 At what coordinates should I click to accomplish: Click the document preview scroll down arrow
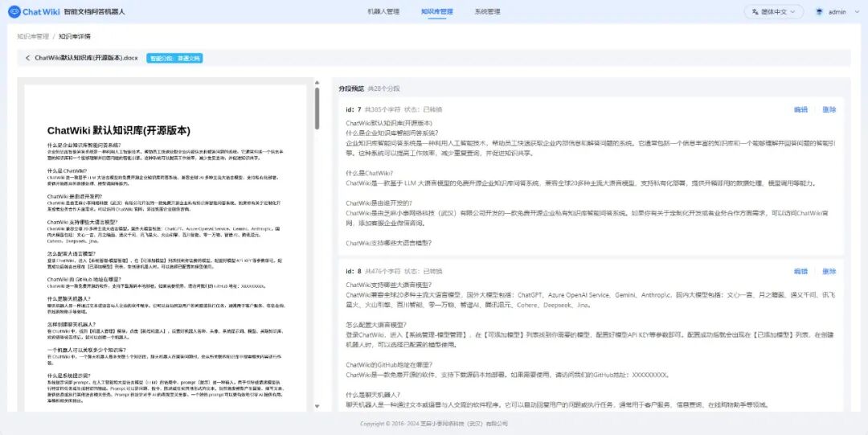click(x=317, y=406)
